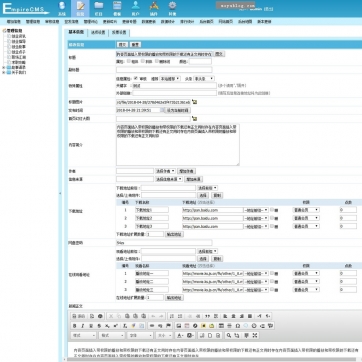Tick the checkbox in download address row 2
Image resolution: width=362 pixels, height=362 pixels.
272,218
